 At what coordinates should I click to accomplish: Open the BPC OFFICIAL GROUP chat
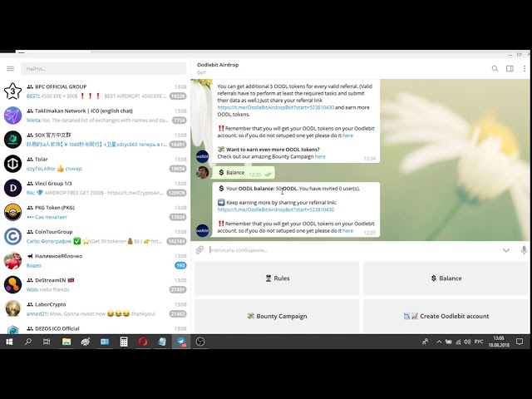tap(96, 91)
